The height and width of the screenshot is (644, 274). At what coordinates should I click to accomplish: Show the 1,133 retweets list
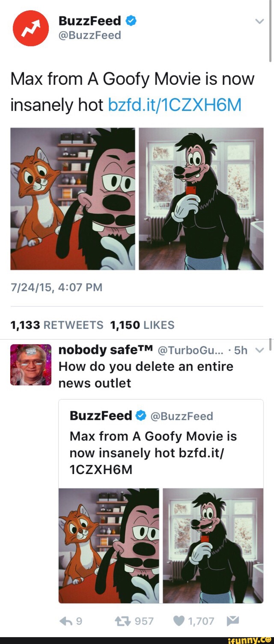point(57,325)
